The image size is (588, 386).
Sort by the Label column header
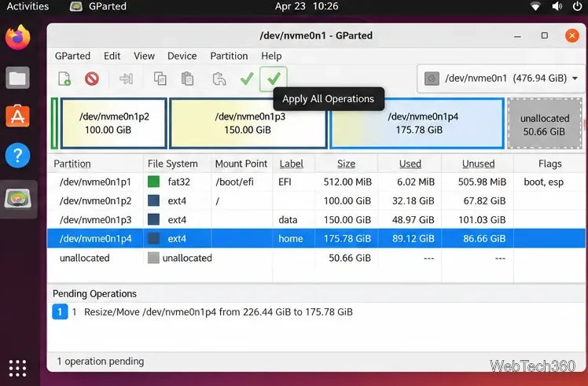pyautogui.click(x=292, y=164)
